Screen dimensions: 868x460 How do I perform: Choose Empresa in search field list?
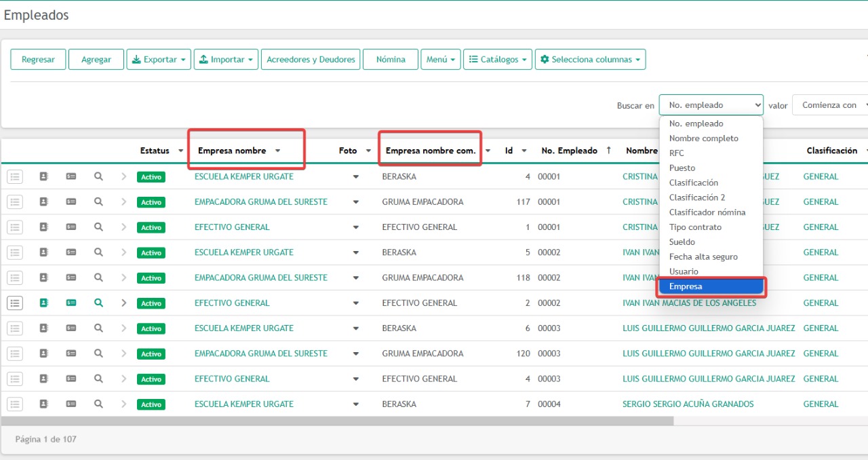point(711,286)
